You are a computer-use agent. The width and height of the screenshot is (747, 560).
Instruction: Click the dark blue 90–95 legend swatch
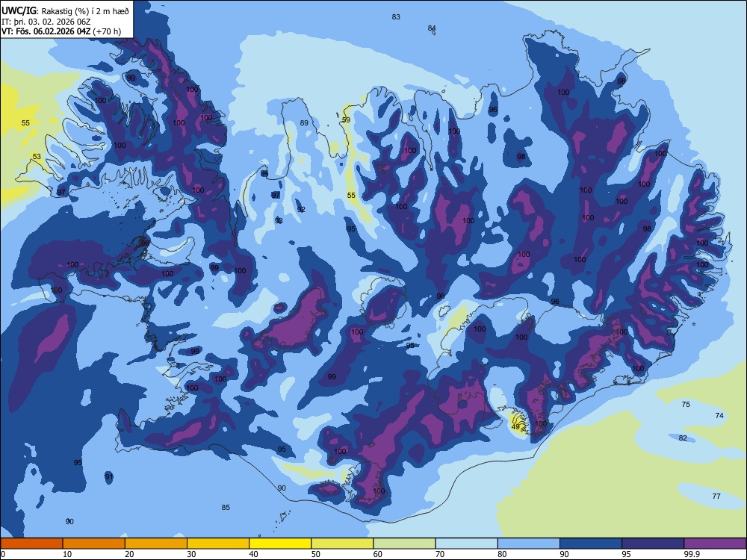click(x=591, y=544)
